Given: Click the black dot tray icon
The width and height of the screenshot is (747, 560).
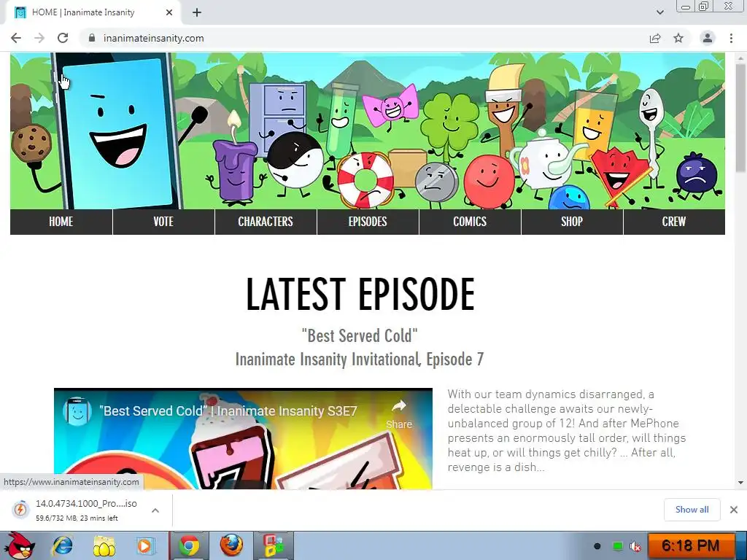Looking at the screenshot, I should pos(597,546).
